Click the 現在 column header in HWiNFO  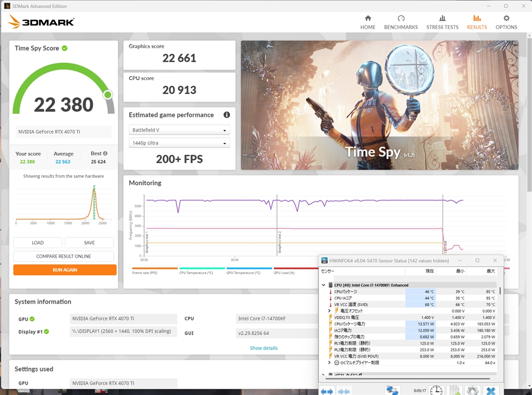[x=420, y=271]
